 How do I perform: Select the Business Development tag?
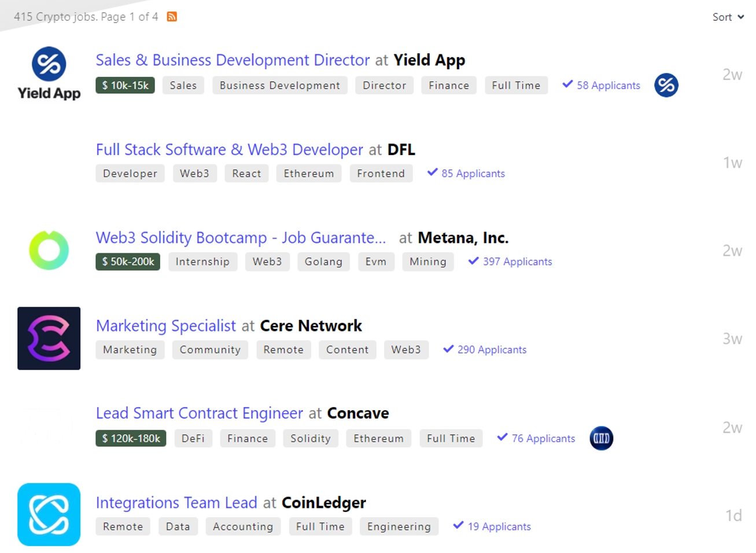pyautogui.click(x=280, y=85)
